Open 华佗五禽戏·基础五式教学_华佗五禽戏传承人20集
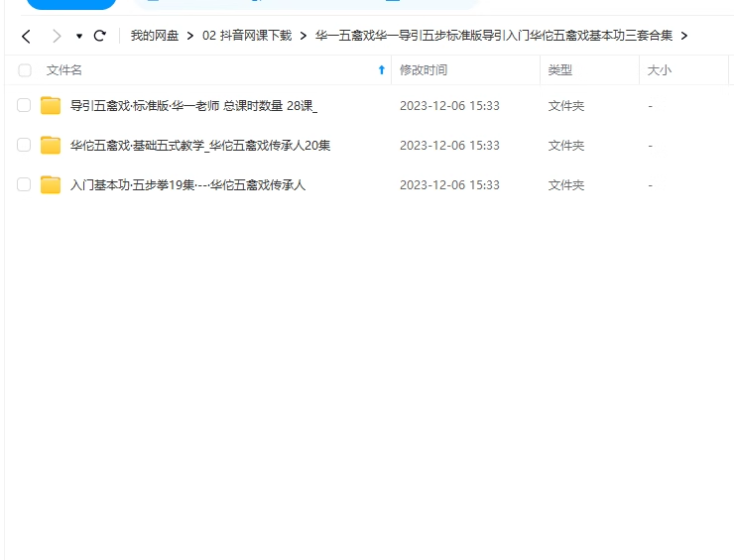The width and height of the screenshot is (734, 560). click(x=200, y=146)
